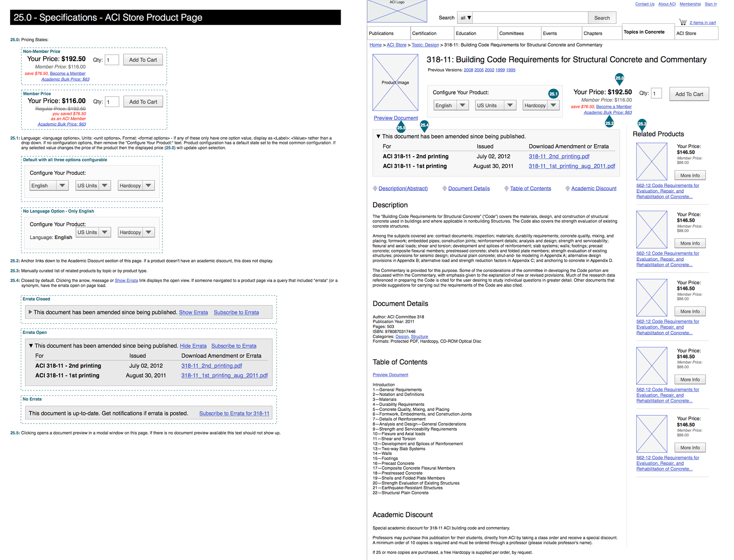Expand the Errata Closed triangle in specifications
This screenshot has width=734, height=560.
pyautogui.click(x=31, y=312)
